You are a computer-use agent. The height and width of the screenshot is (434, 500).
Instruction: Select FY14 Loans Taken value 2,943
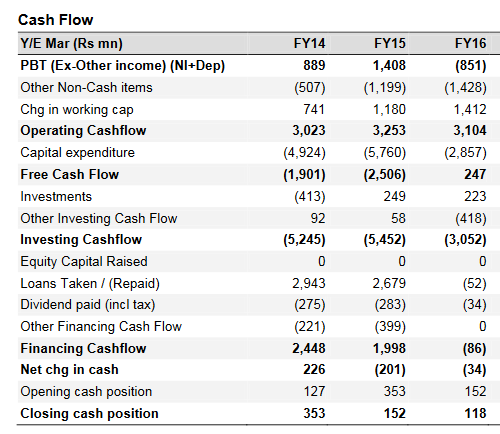pyautogui.click(x=309, y=283)
